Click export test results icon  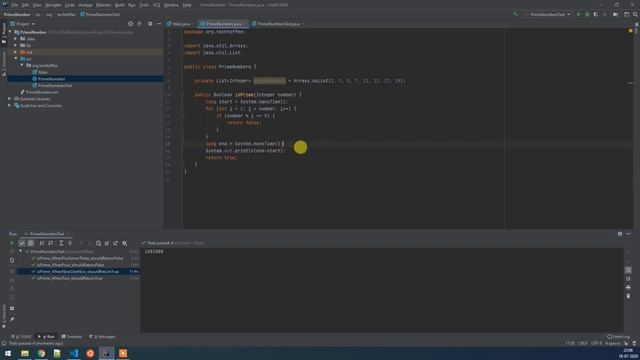tap(116, 243)
